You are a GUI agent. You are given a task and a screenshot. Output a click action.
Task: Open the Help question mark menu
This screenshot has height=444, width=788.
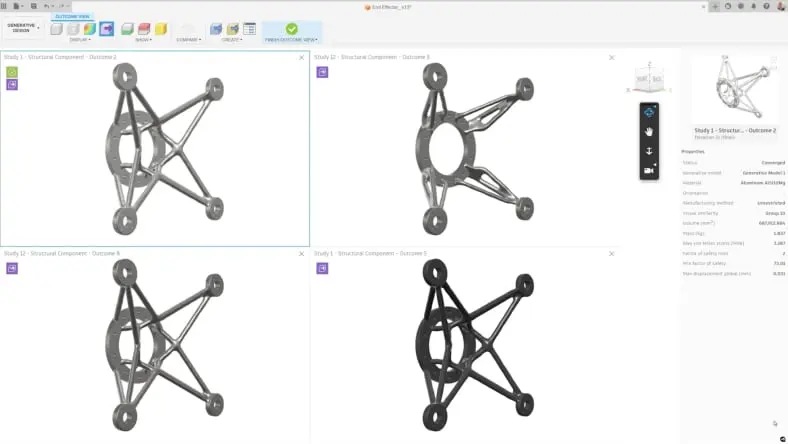point(766,7)
